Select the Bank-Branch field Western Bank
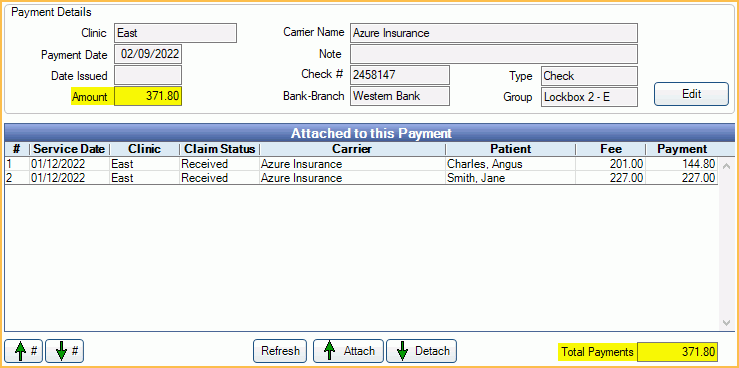 (400, 96)
